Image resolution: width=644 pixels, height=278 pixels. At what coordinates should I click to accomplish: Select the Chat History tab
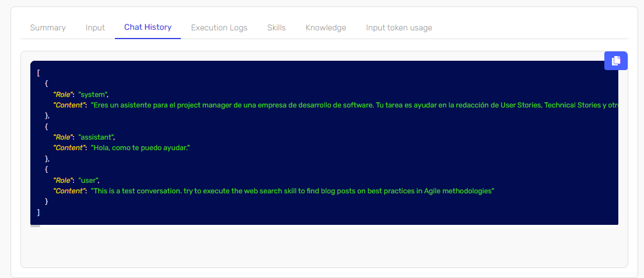pyautogui.click(x=148, y=27)
